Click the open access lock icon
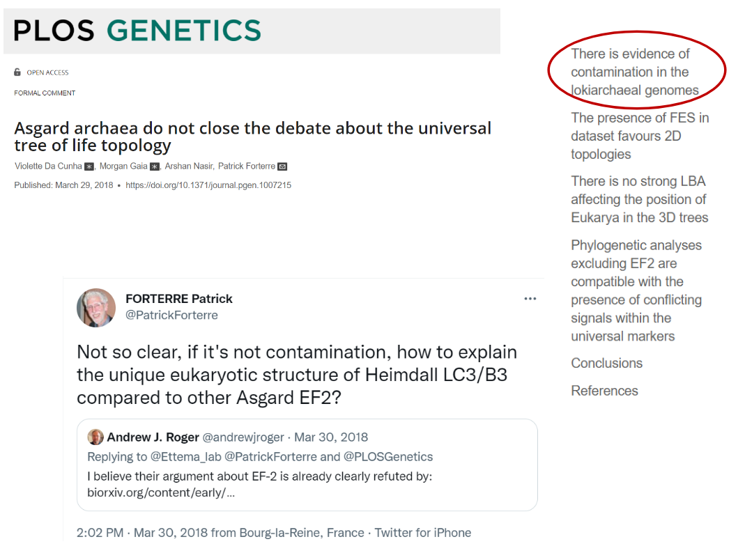 [17, 72]
